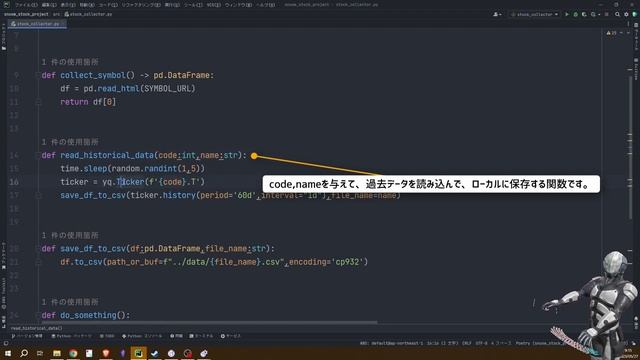Open the purple Obsidian taskbar icon
This screenshot has width=640, height=360.
click(122, 353)
